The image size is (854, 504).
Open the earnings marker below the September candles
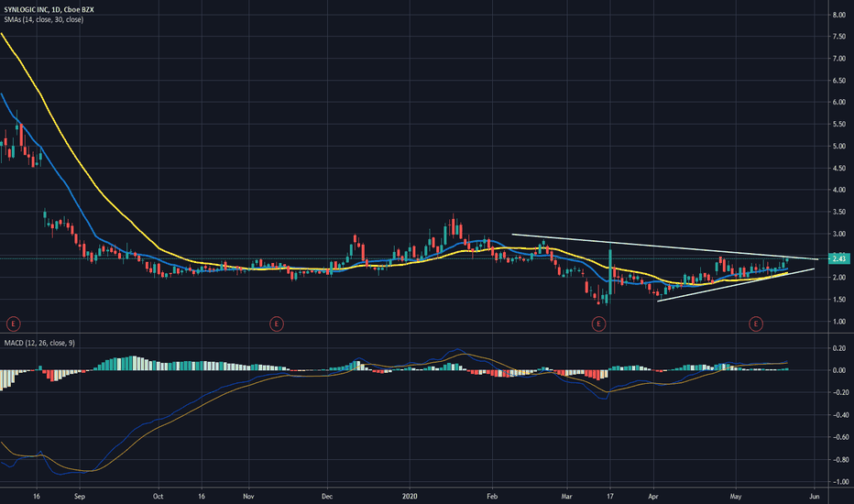coord(13,324)
